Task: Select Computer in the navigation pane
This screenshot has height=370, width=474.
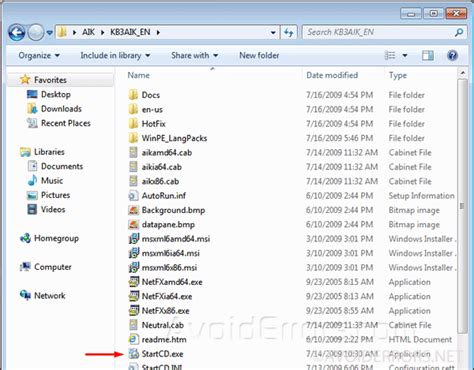Action: [53, 267]
